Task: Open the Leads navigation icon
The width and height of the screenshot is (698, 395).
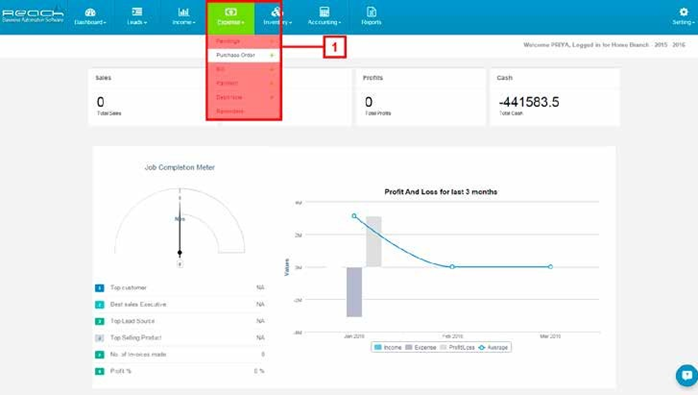Action: (x=137, y=12)
